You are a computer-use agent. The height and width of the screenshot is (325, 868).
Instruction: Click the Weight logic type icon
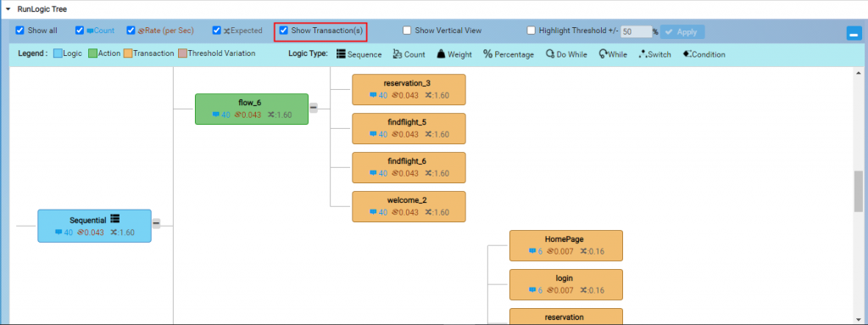441,53
